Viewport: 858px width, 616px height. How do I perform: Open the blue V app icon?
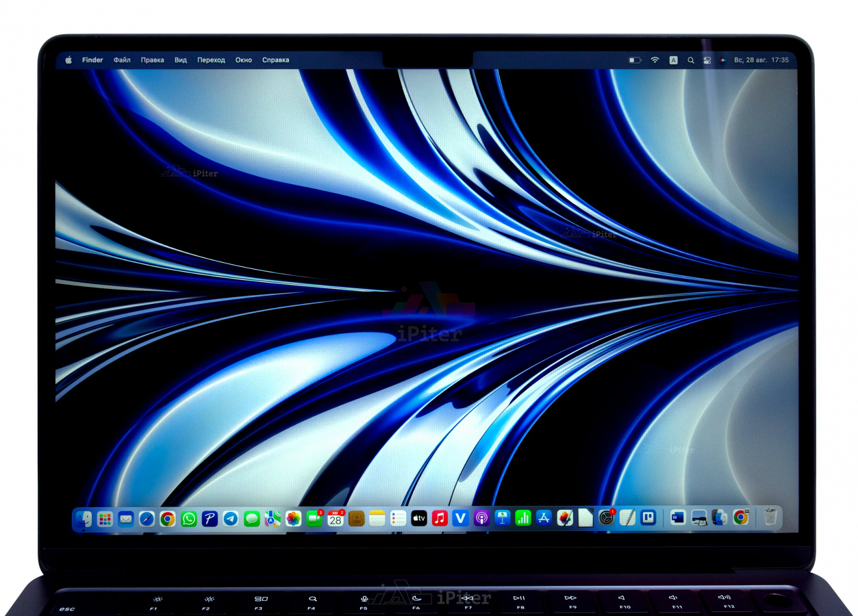click(x=461, y=519)
